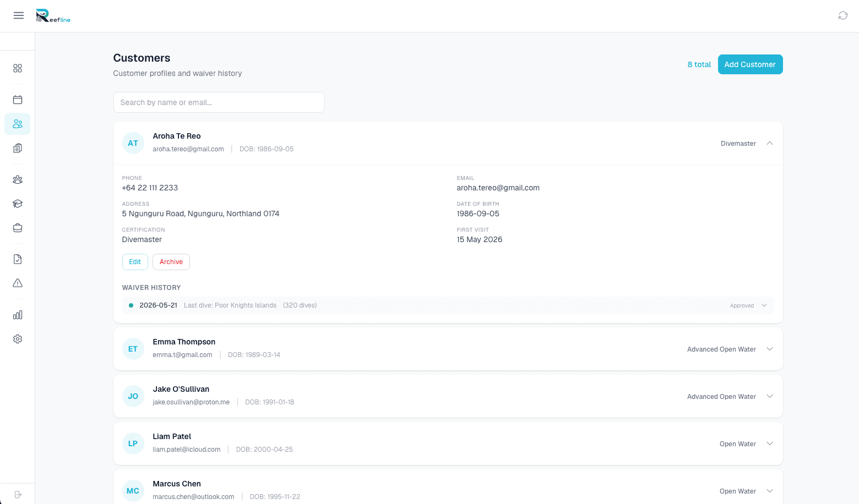Click the 2026-05-21 waiver date
Screen dimensions: 859x504
[159, 305]
